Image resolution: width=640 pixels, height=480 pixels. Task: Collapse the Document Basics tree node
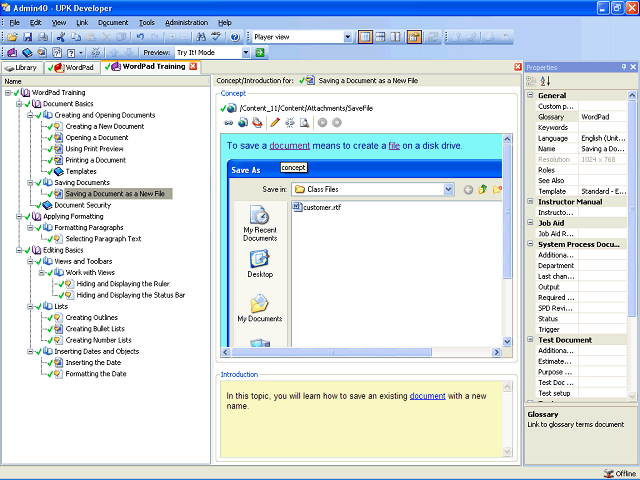(19, 104)
